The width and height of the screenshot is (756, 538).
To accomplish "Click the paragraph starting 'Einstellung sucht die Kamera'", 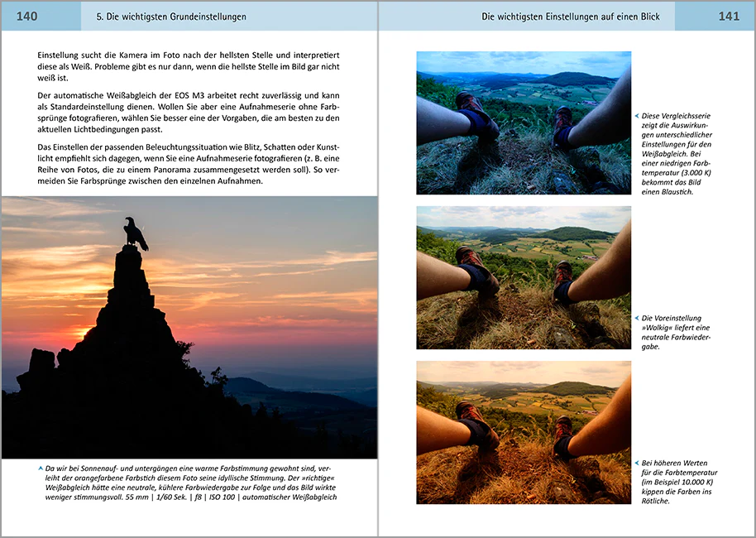I will 189,66.
